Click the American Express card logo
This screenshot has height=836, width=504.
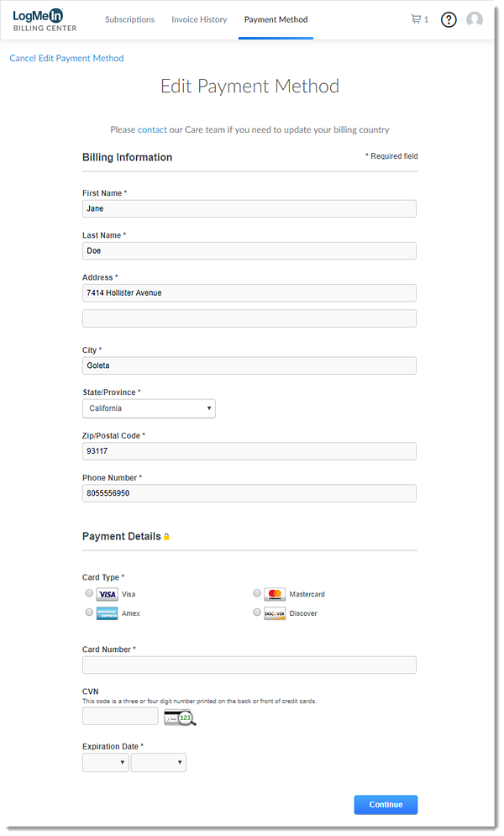click(x=108, y=613)
